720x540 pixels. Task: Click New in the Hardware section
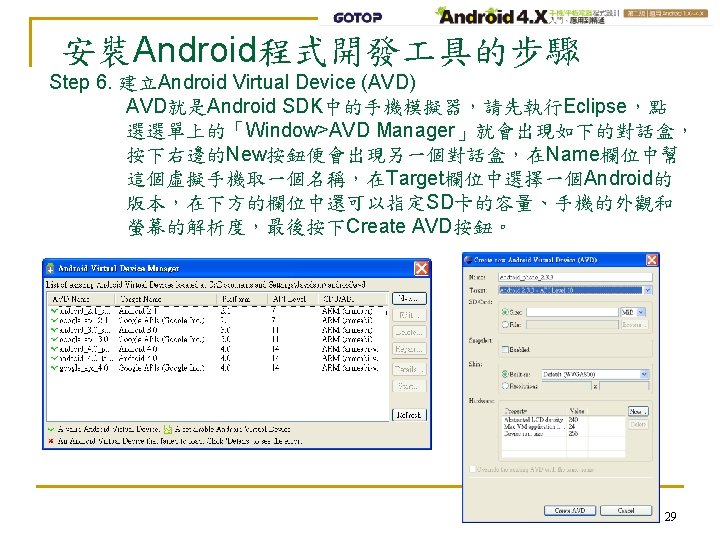click(638, 411)
